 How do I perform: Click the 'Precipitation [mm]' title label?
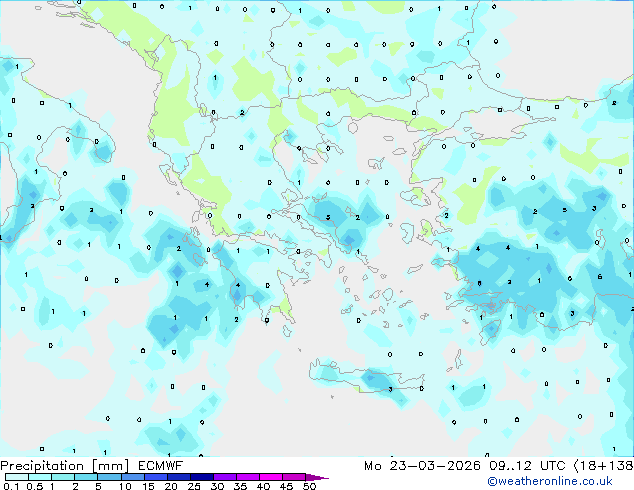65,466
